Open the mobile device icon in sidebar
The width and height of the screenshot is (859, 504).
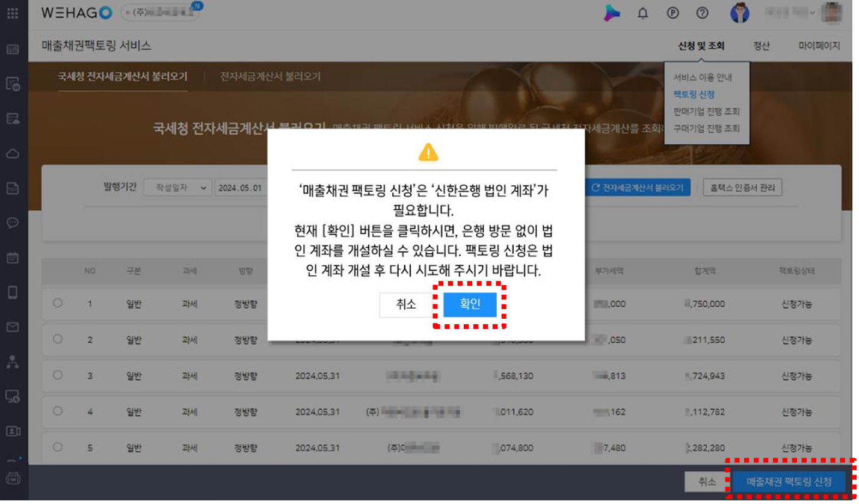[x=13, y=290]
